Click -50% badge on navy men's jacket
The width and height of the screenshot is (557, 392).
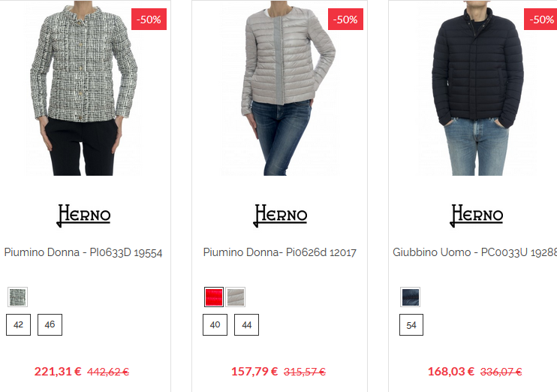pyautogui.click(x=540, y=20)
